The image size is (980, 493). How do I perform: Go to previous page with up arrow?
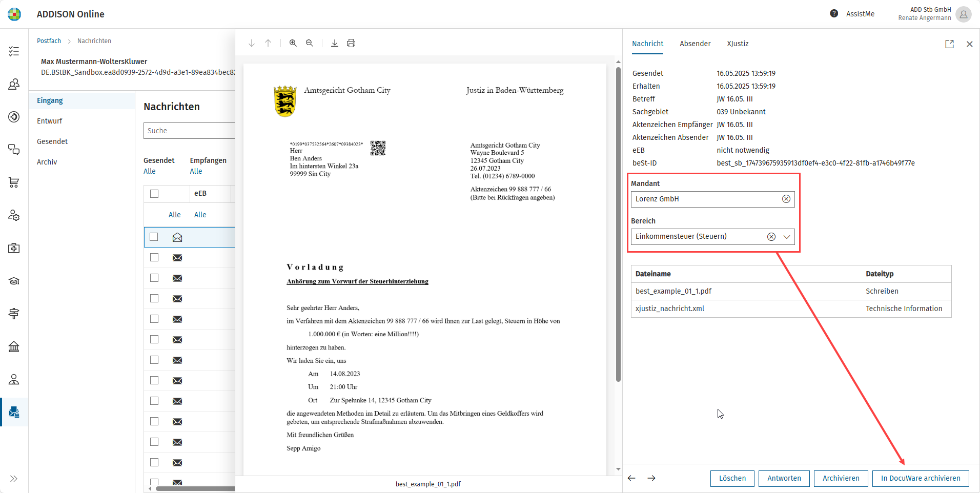[268, 43]
